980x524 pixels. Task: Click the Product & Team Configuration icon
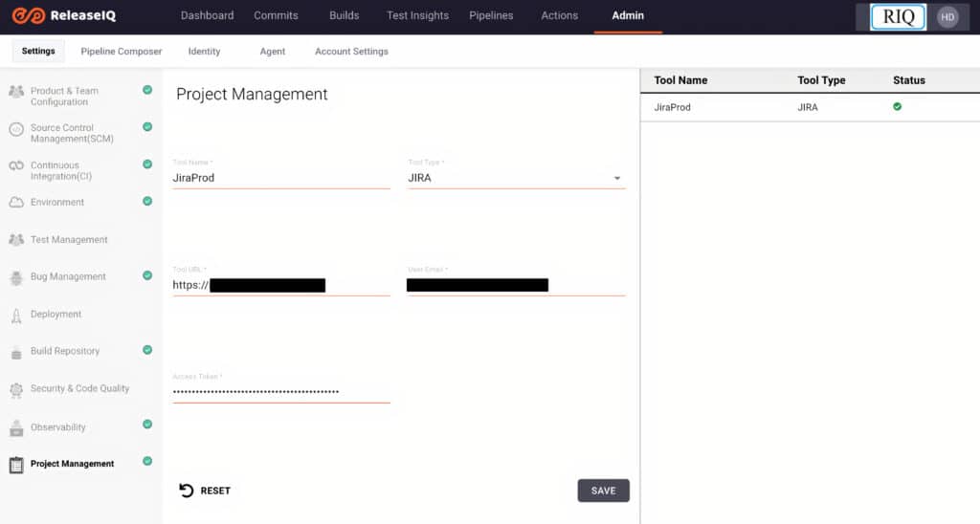point(16,92)
